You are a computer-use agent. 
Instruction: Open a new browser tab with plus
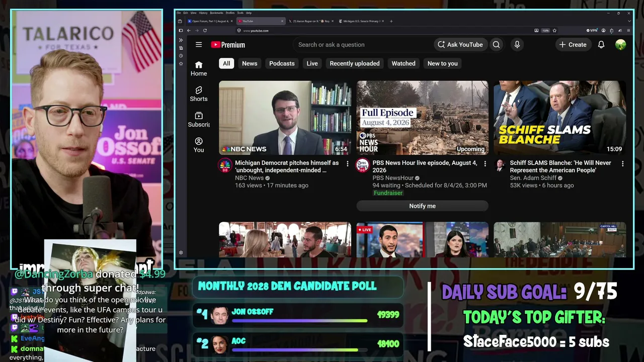click(391, 21)
